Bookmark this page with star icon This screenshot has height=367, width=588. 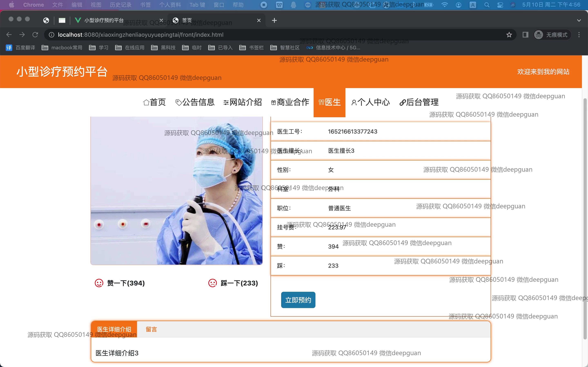[509, 35]
